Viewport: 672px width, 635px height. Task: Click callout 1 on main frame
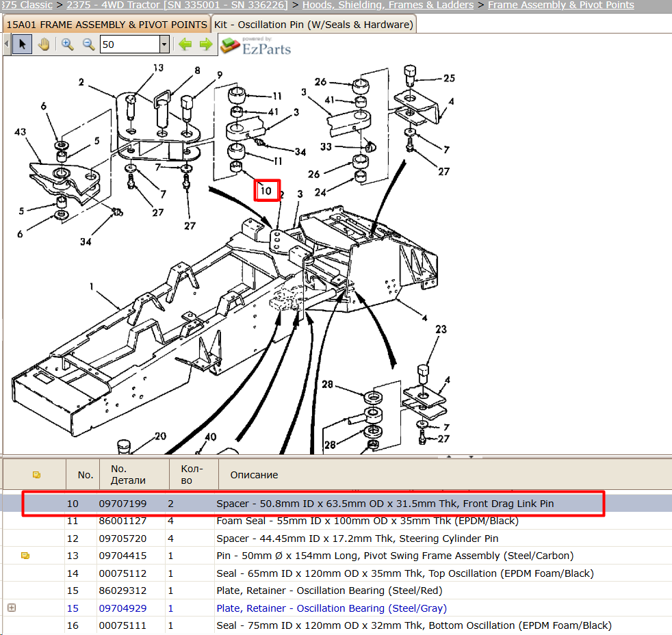click(x=91, y=286)
